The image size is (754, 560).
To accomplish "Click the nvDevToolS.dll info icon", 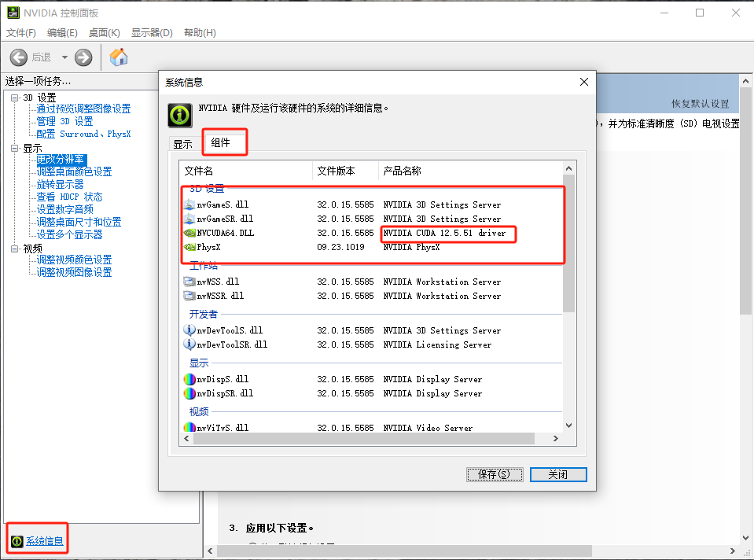I will coord(189,330).
